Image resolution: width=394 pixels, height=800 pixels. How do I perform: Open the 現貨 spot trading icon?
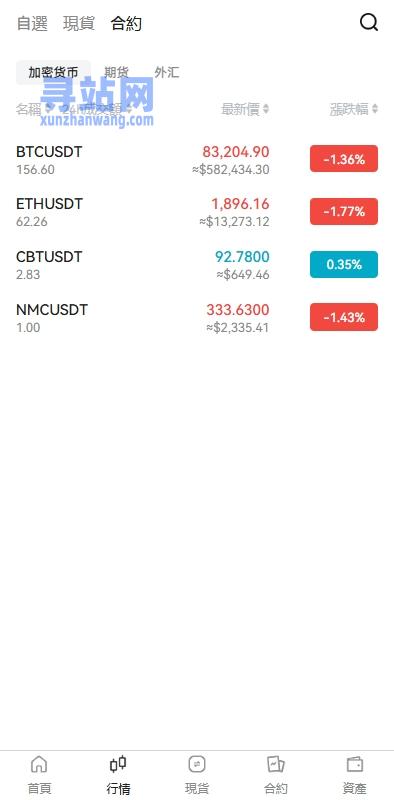tap(196, 764)
